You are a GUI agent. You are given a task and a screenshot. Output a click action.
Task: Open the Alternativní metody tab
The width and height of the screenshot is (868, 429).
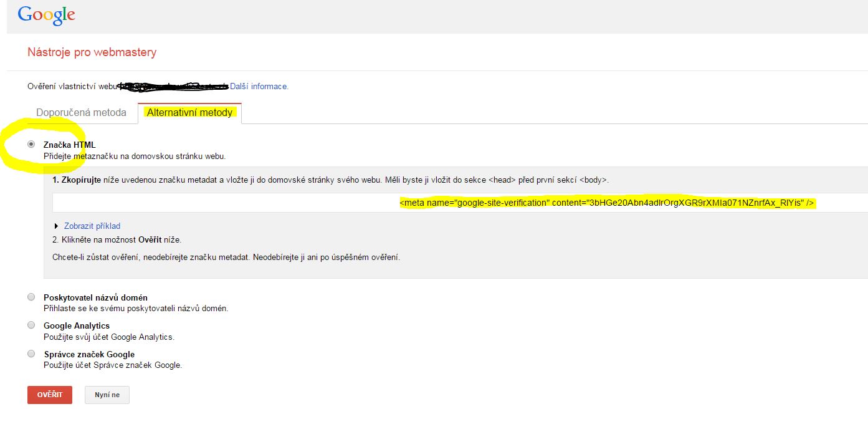(x=189, y=113)
